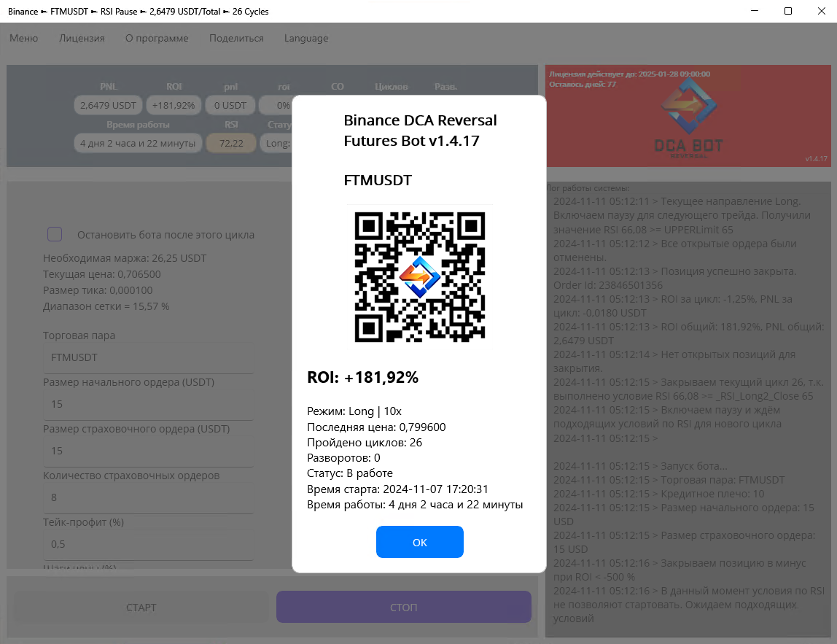The width and height of the screenshot is (837, 644).
Task: Maximize the application window
Action: (788, 11)
